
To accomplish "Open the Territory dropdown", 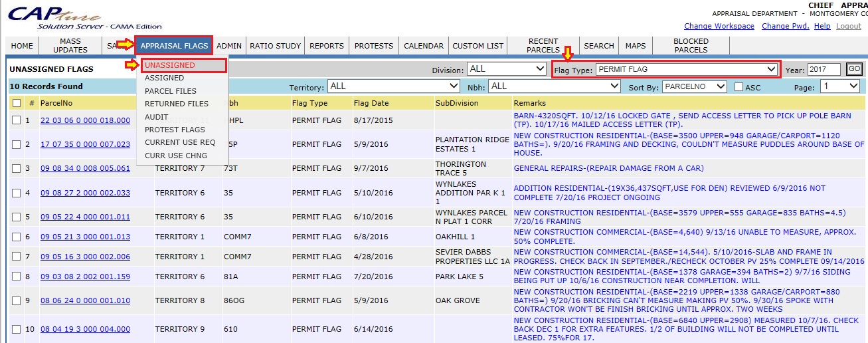I will pyautogui.click(x=394, y=86).
